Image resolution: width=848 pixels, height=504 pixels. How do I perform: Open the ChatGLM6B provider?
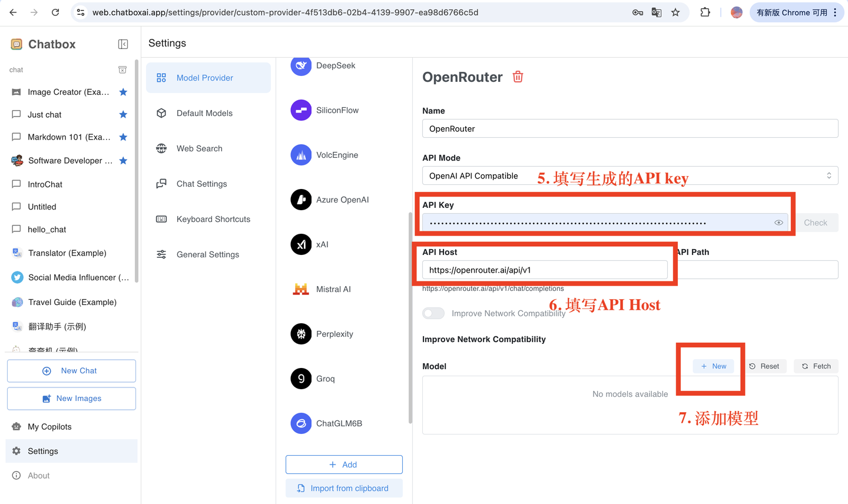pyautogui.click(x=301, y=423)
